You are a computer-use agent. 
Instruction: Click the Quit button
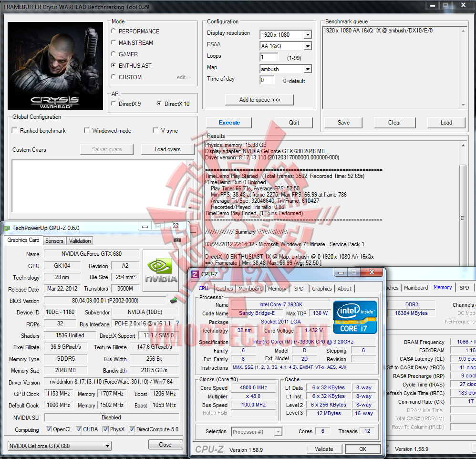pyautogui.click(x=294, y=123)
